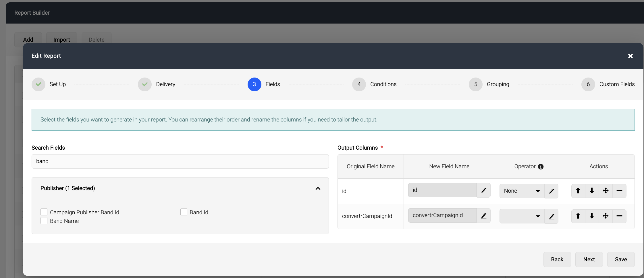Remove id column from output
This screenshot has width=644, height=278.
[x=619, y=191]
